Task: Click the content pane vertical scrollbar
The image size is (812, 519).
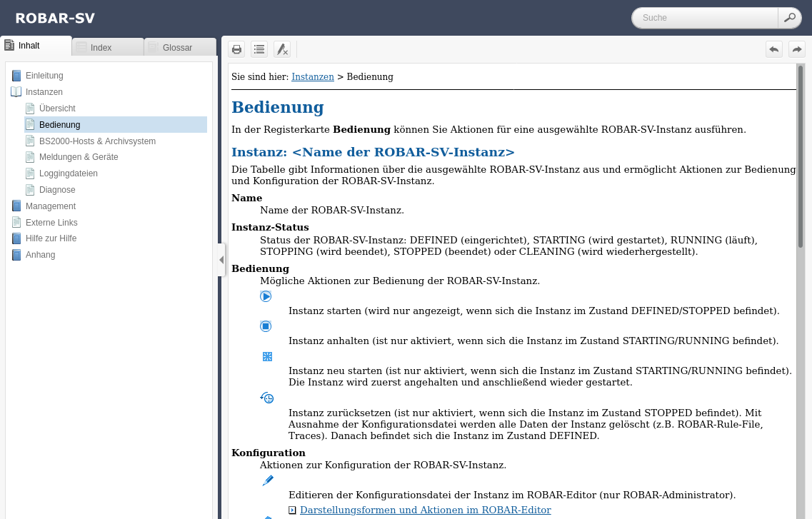Action: tap(801, 158)
